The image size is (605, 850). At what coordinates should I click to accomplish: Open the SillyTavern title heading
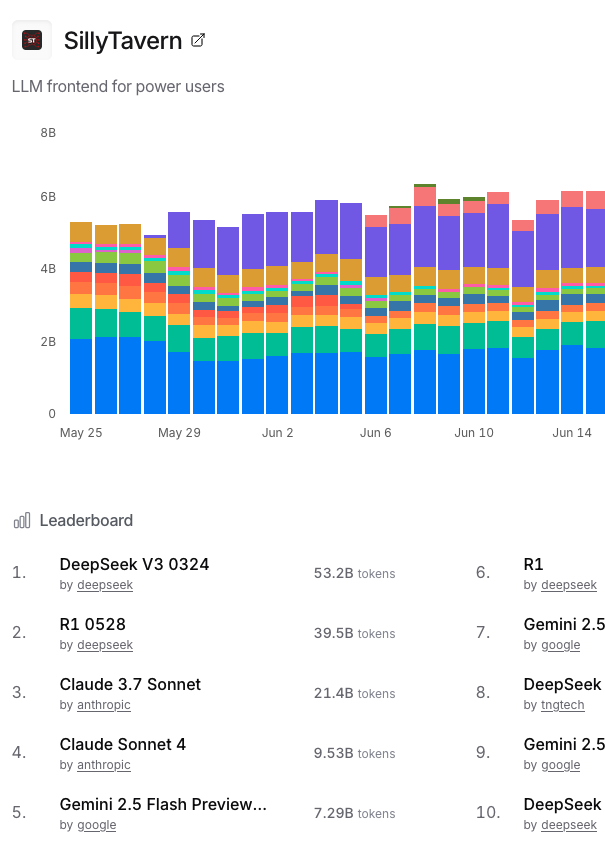tap(123, 41)
